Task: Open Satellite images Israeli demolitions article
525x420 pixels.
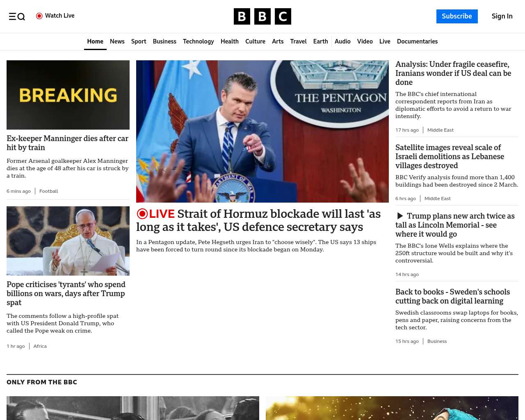Action: point(450,156)
